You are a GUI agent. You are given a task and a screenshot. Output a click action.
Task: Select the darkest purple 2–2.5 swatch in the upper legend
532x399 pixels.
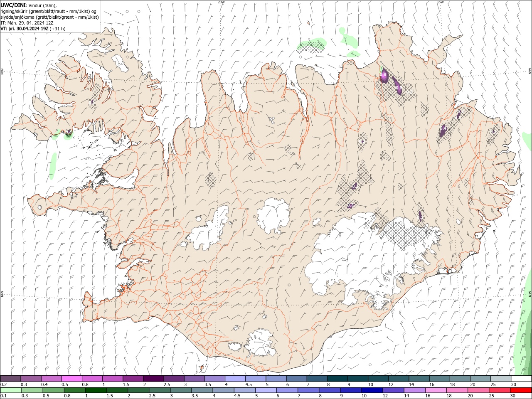tap(153, 379)
